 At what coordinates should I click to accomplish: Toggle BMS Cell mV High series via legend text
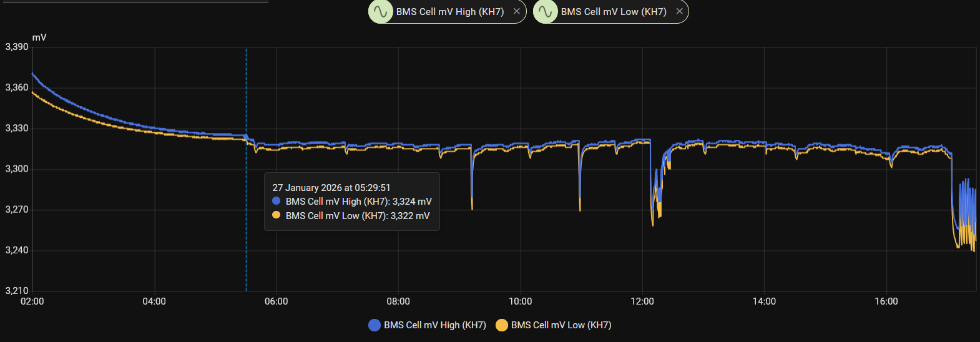(x=434, y=325)
